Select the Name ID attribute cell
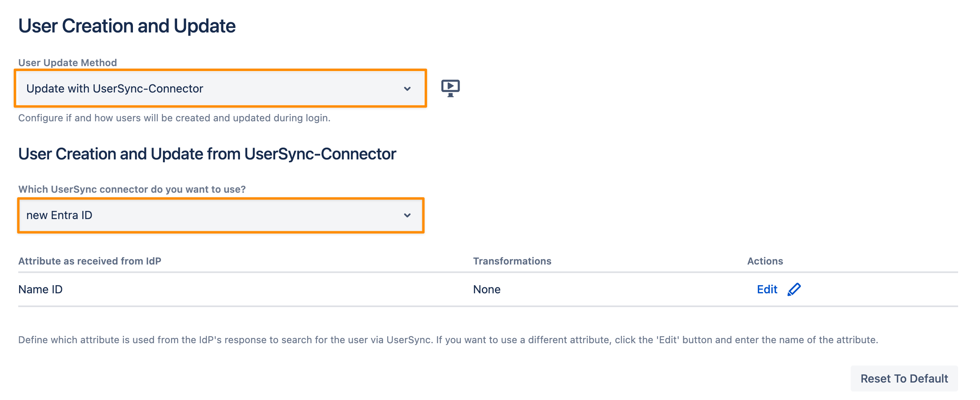The width and height of the screenshot is (980, 400). tap(41, 289)
